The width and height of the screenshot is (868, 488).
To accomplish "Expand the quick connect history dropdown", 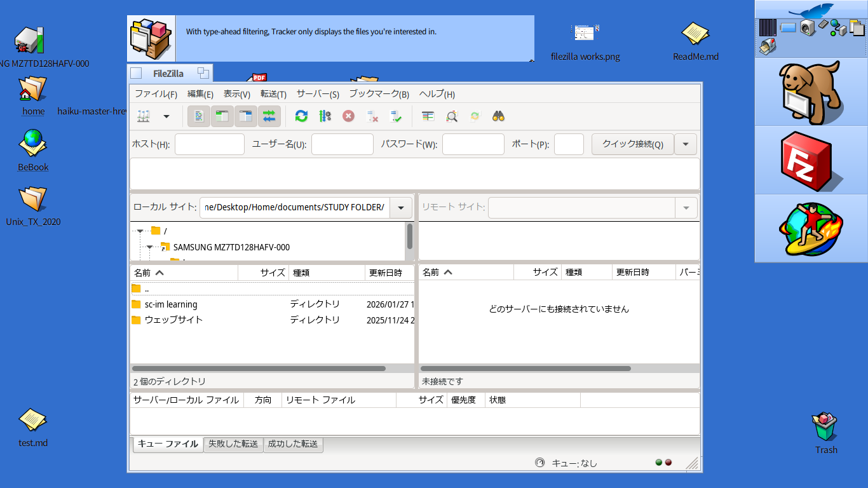I will [686, 144].
